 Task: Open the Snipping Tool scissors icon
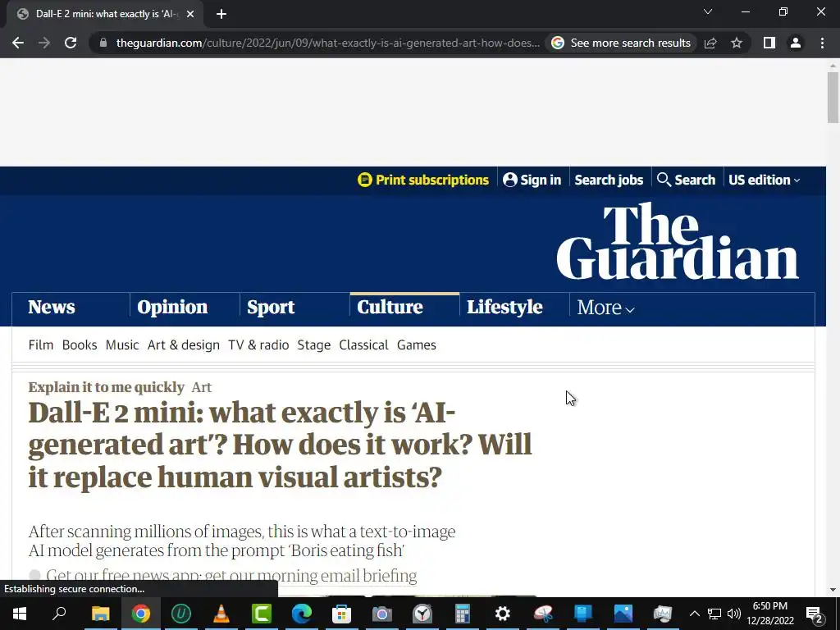pos(543,614)
